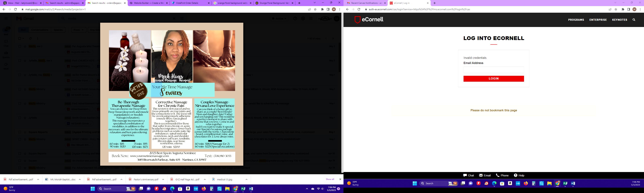Tick the checkbox beside the Square Reports email
The width and height of the screenshot is (644, 193).
20,132
